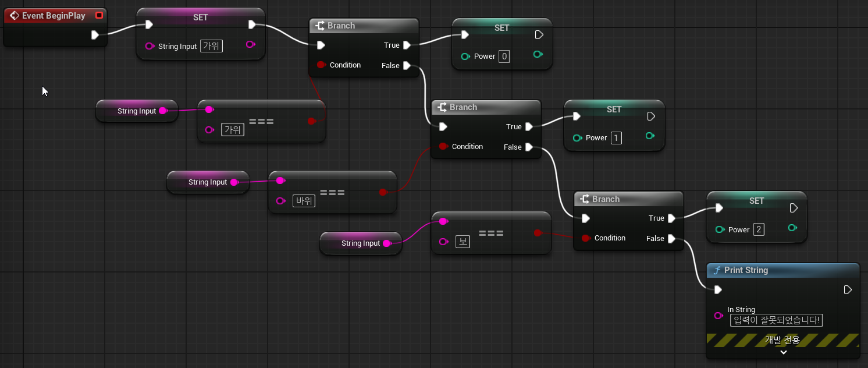Image resolution: width=868 pixels, height=368 pixels.
Task: Click the Condition pin on the second Branch
Action: (x=443, y=146)
